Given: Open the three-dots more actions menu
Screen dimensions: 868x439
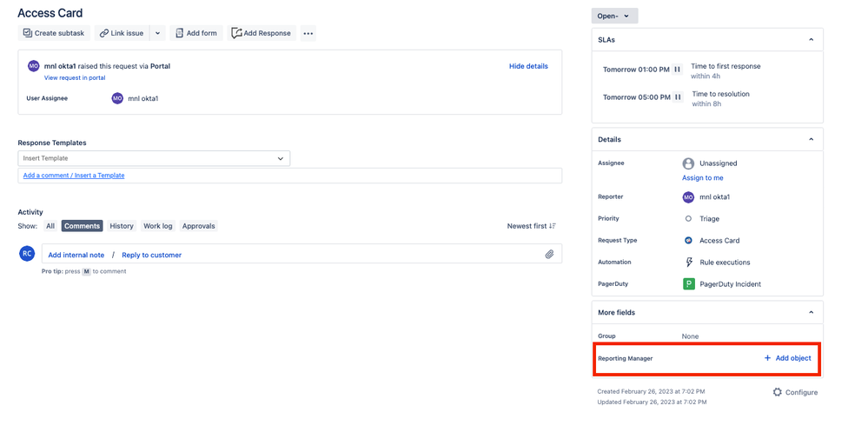Looking at the screenshot, I should (x=308, y=33).
